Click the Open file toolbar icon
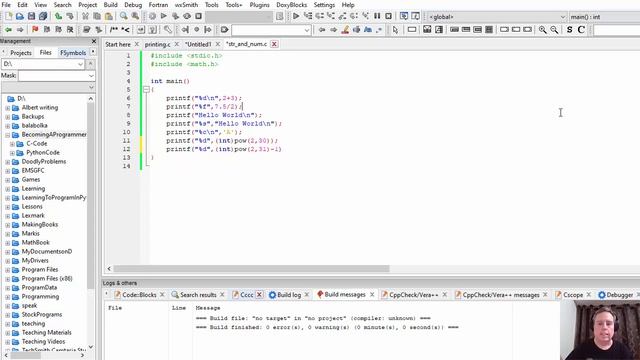Image resolution: width=640 pixels, height=360 pixels. [20, 16]
